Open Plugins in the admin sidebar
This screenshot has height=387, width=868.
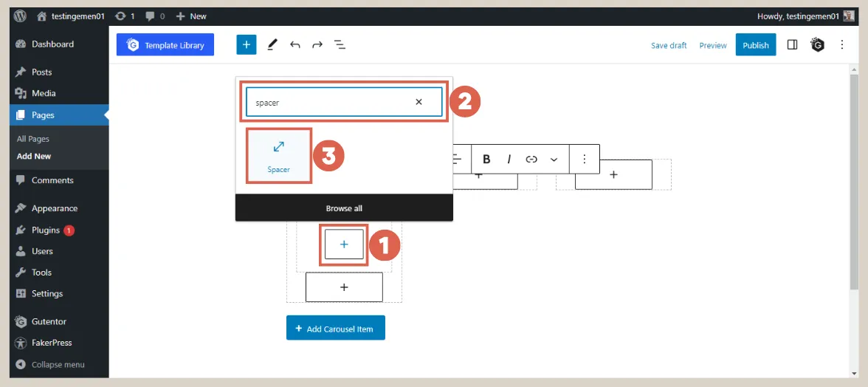click(x=45, y=230)
